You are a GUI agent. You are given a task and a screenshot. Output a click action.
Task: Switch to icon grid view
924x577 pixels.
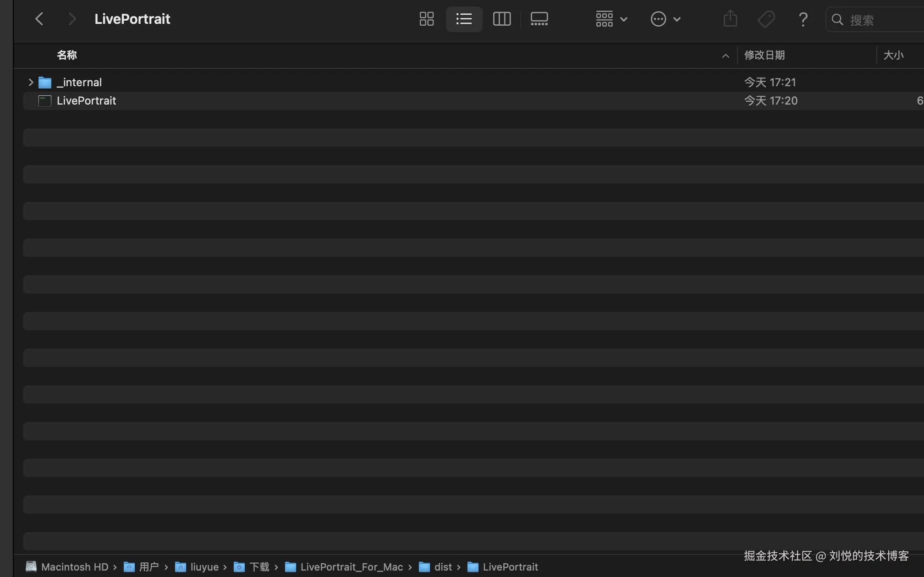[426, 19]
